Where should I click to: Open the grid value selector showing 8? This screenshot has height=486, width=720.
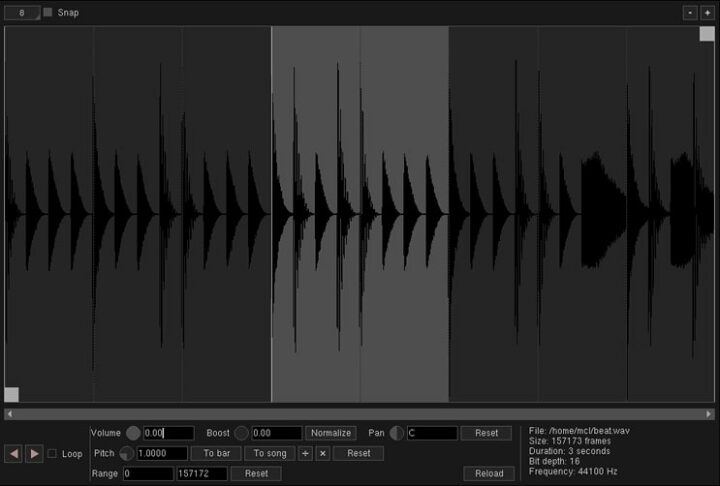point(22,12)
